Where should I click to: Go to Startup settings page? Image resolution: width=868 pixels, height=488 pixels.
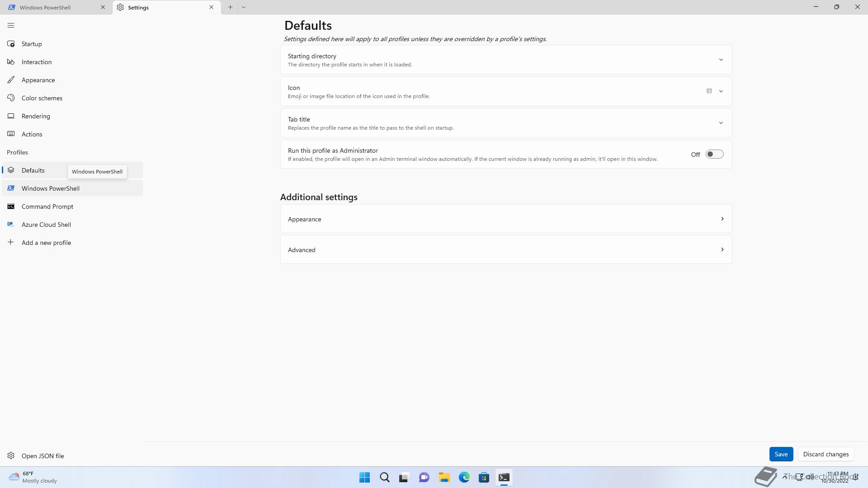(72, 44)
